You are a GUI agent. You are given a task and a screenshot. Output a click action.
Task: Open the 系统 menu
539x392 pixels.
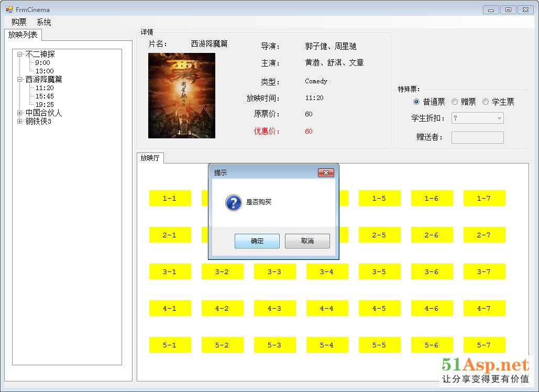tap(43, 22)
